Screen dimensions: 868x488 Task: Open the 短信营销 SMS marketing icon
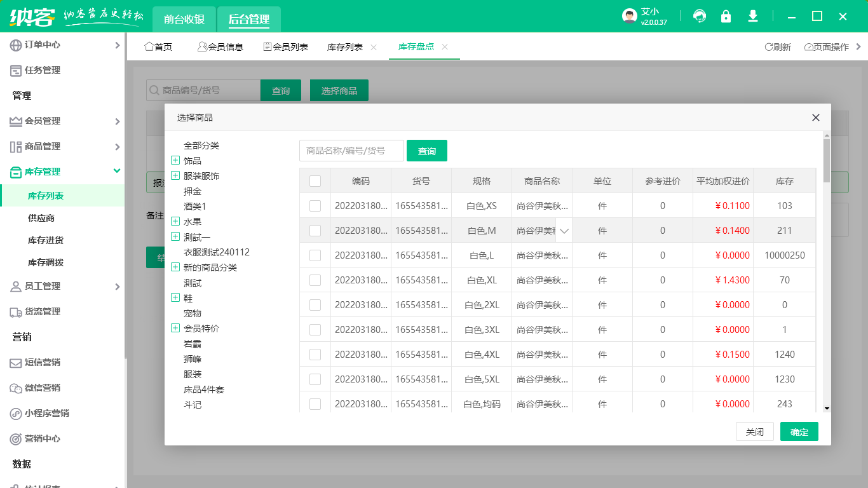click(14, 362)
